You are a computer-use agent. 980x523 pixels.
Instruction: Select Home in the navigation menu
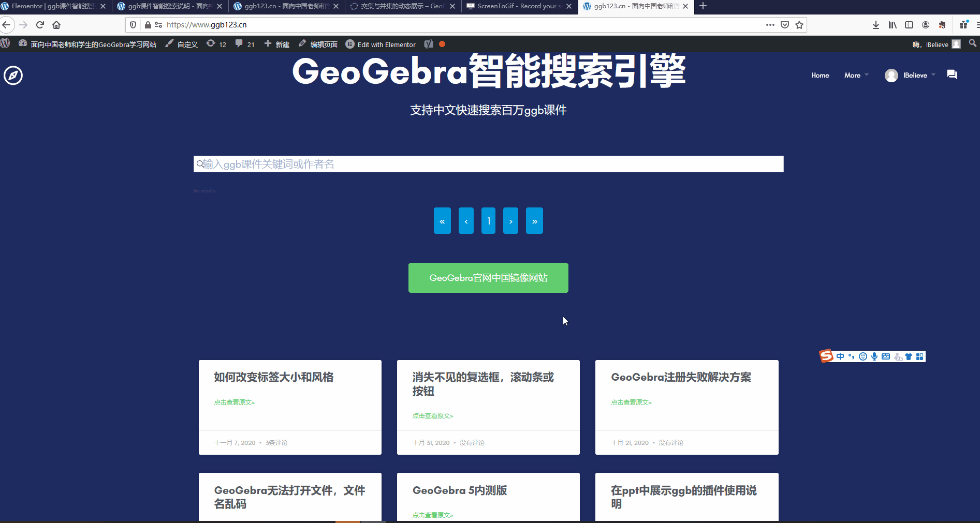click(820, 75)
